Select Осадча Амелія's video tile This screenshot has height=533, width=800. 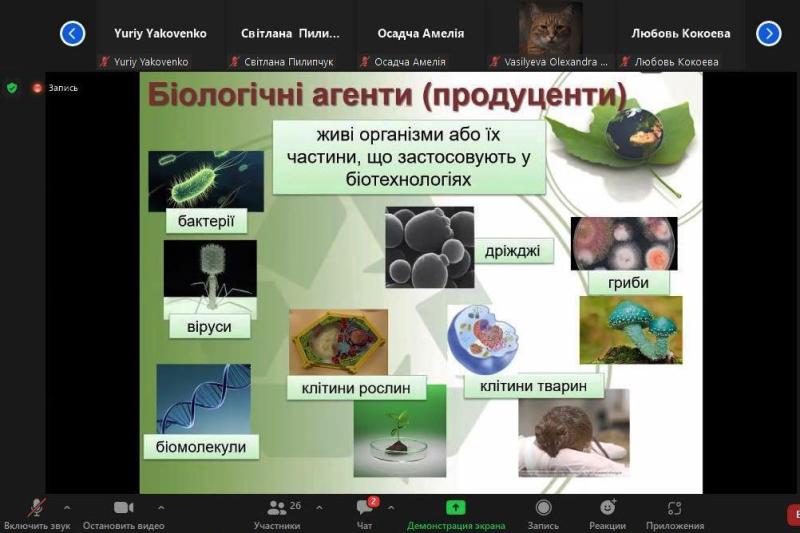click(420, 34)
